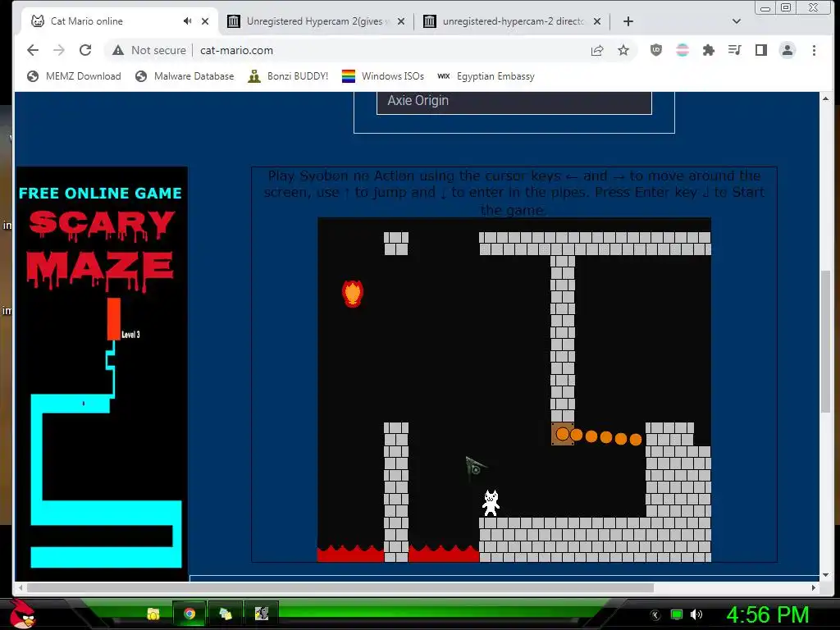Open the Scary Maze game advertisement

pyautogui.click(x=103, y=373)
